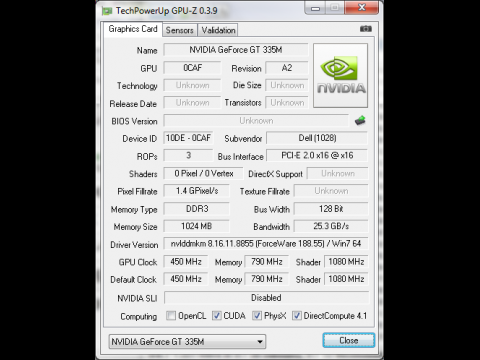
Task: Click the GPU-Z title bar app icon
Action: click(x=107, y=11)
